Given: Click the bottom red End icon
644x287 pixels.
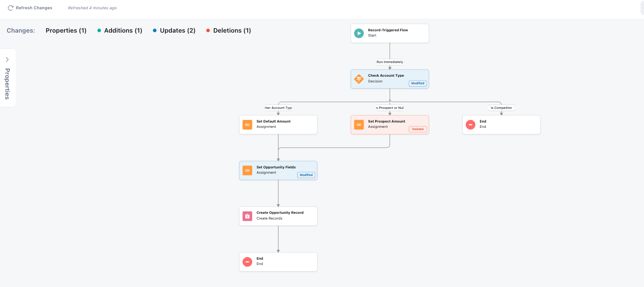Looking at the screenshot, I should coord(247,262).
